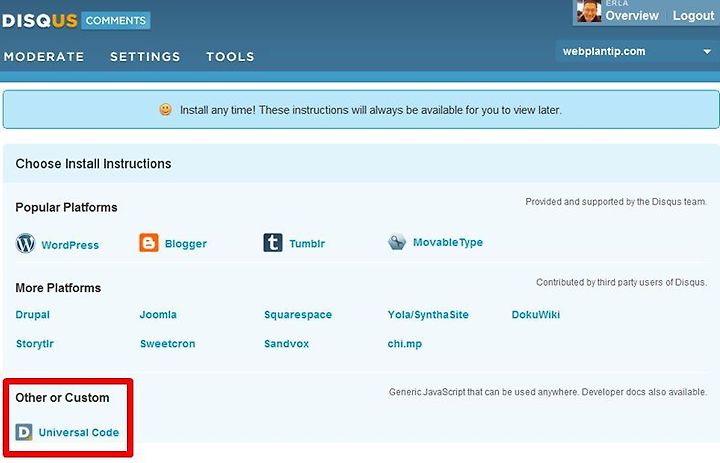Open Sweetcron install instructions
Viewport: 720px width, 463px height.
point(168,344)
